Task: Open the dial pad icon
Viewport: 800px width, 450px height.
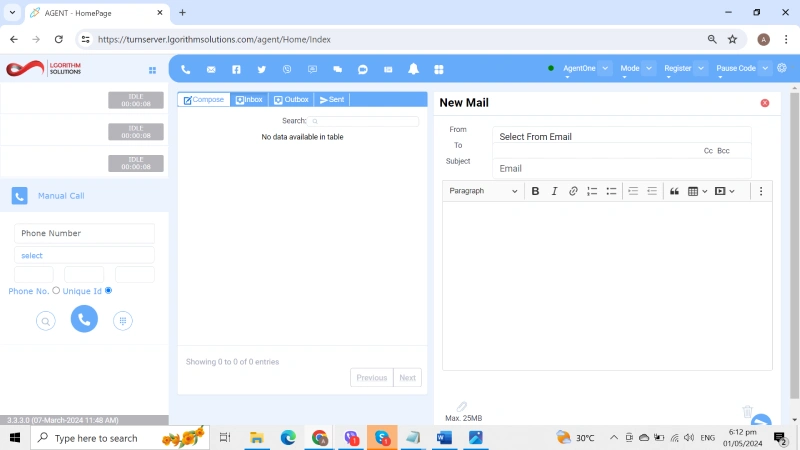Action: point(123,320)
